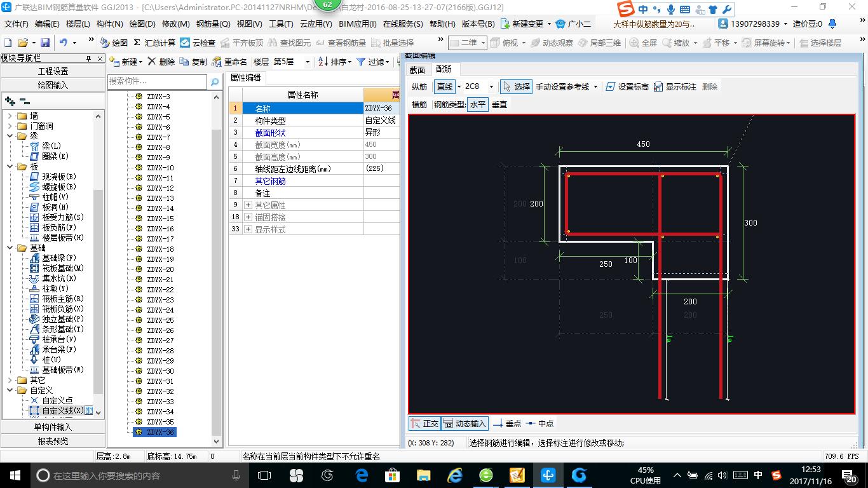The width and height of the screenshot is (868, 488).
Task: Click collapse-all minus icon in navigation bar
Action: point(24,100)
